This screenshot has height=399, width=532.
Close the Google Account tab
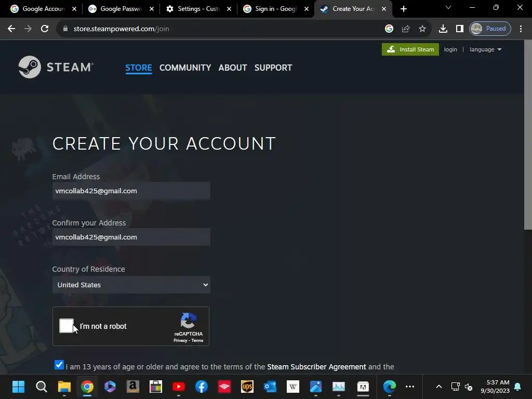[x=74, y=9]
